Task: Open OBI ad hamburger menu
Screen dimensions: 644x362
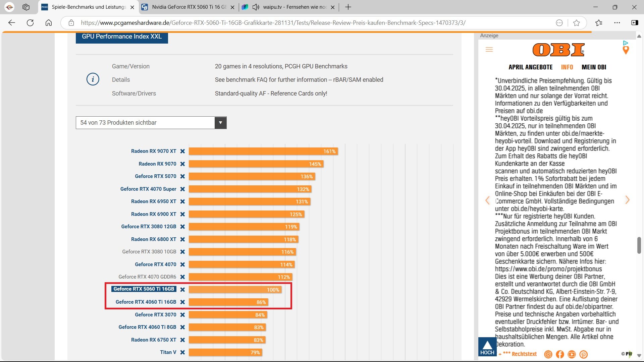Action: click(489, 50)
